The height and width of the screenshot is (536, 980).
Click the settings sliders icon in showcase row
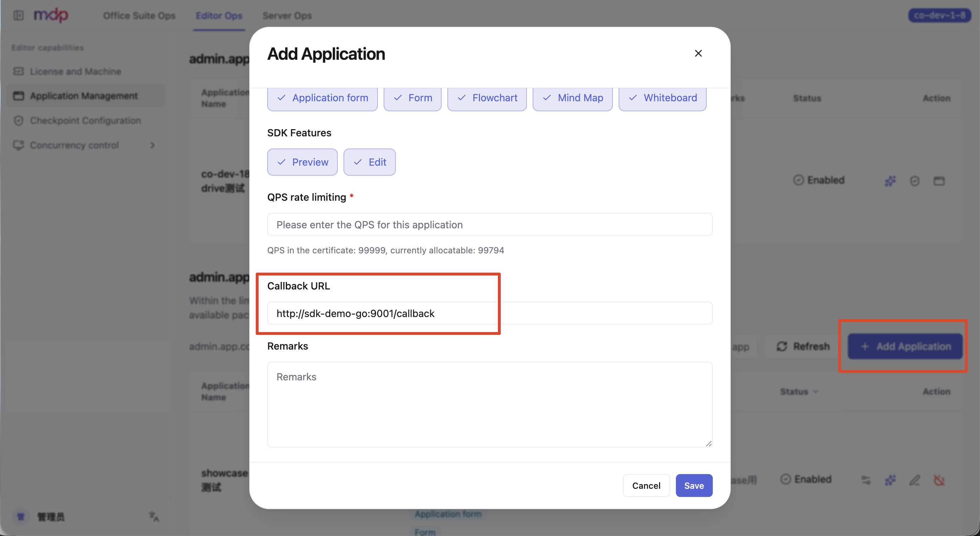coord(866,480)
